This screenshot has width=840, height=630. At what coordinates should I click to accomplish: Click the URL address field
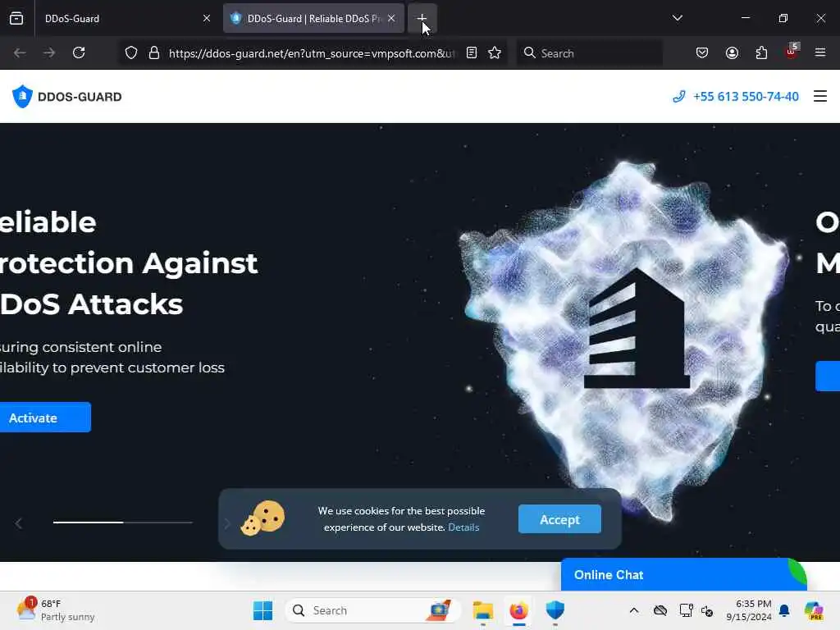[311, 53]
